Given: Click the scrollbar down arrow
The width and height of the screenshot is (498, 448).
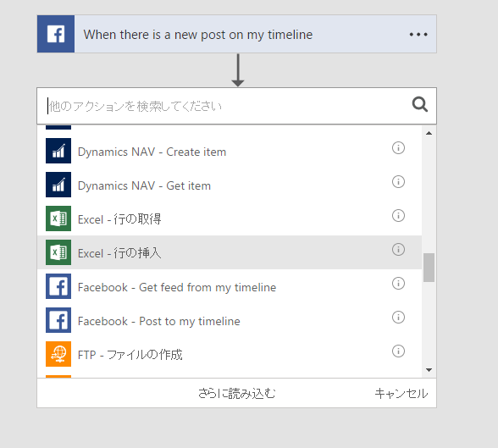Looking at the screenshot, I should coord(429,370).
